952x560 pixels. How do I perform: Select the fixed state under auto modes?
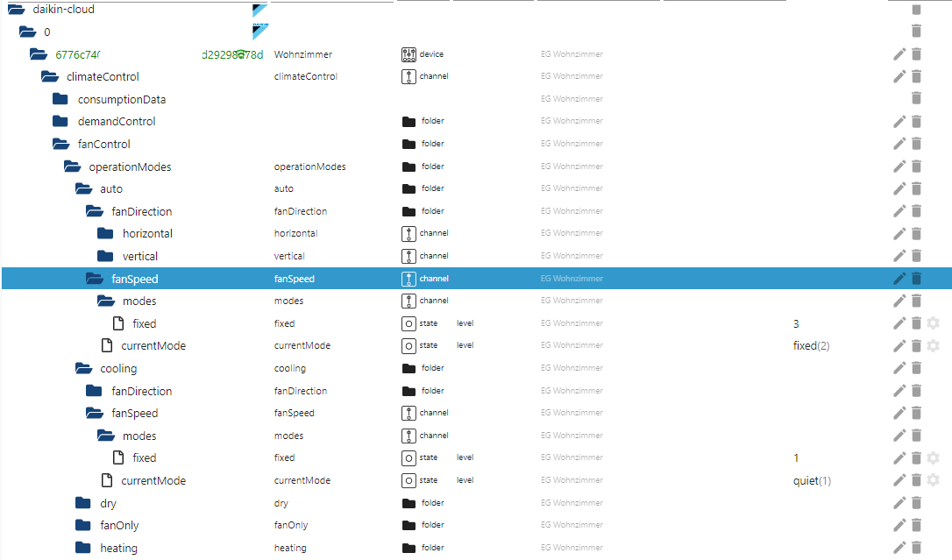145,324
